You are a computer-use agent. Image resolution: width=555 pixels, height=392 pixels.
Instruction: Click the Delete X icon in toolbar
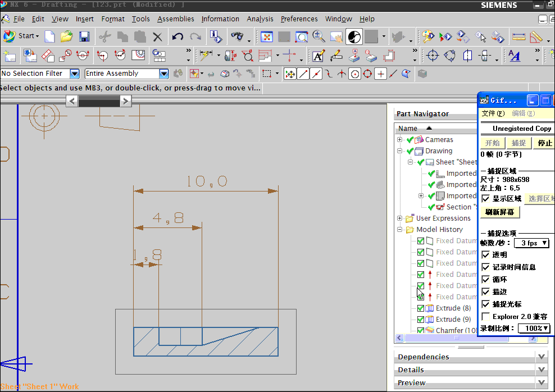[157, 37]
